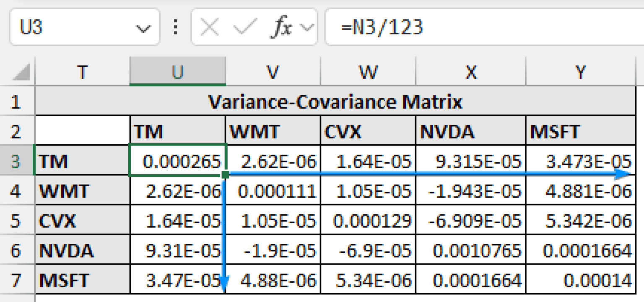Select the WMT column header cell in row 2
The image size is (644, 302).
coord(273,132)
